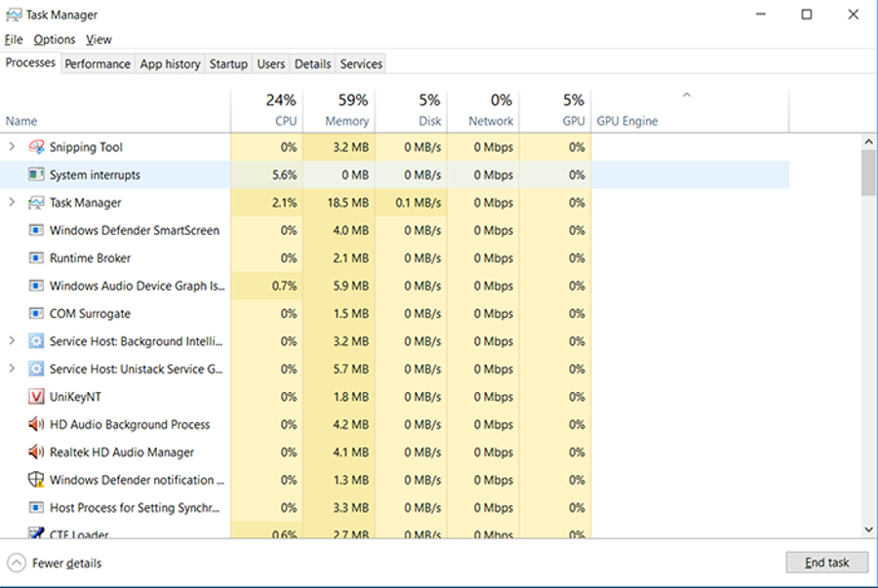This screenshot has width=878, height=588.
Task: Sort processes by Network column header
Action: 483,111
